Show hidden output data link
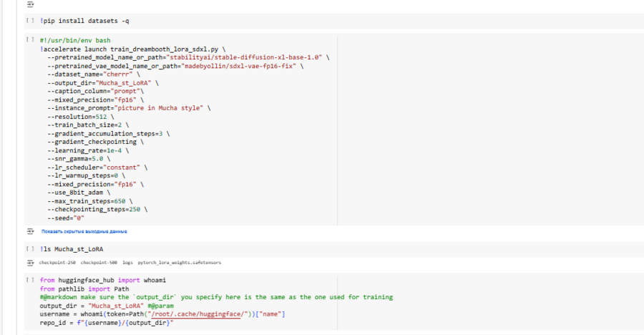Screen dimensions: 644x335 (84, 231)
